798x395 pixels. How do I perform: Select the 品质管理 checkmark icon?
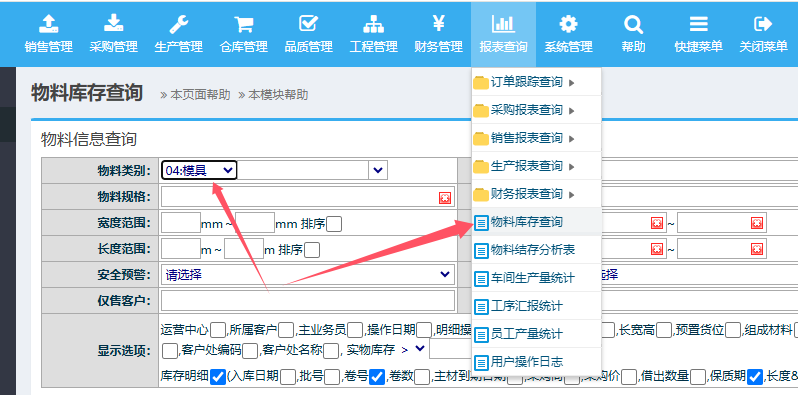[308, 23]
